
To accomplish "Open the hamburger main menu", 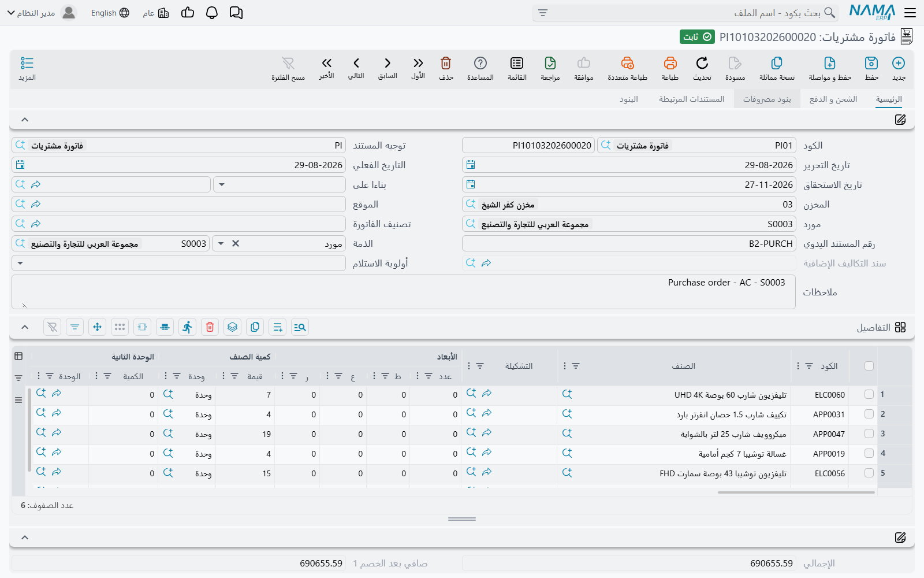I will point(910,13).
